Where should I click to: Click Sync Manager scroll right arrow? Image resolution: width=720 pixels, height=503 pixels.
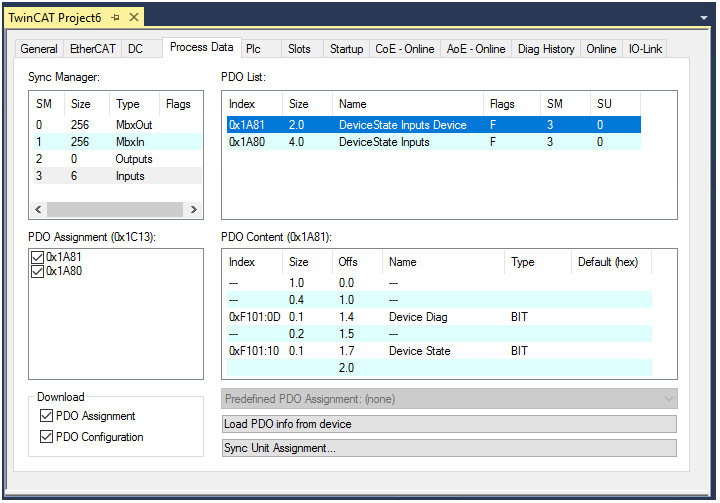(193, 209)
